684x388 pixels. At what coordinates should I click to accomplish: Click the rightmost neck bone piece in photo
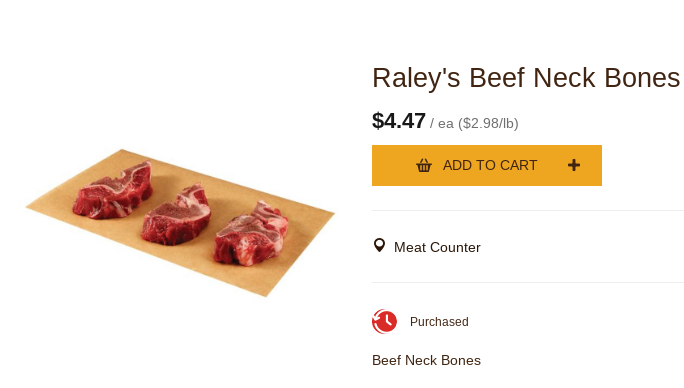pos(251,233)
